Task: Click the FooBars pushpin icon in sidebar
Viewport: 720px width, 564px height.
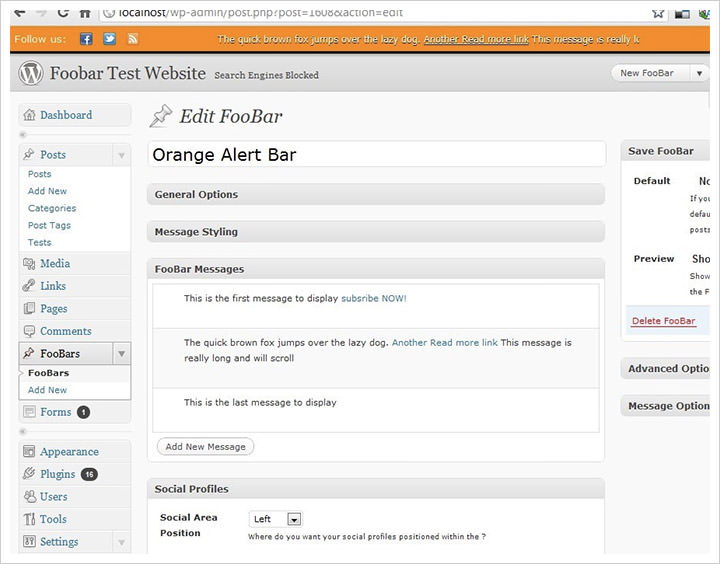Action: 29,353
